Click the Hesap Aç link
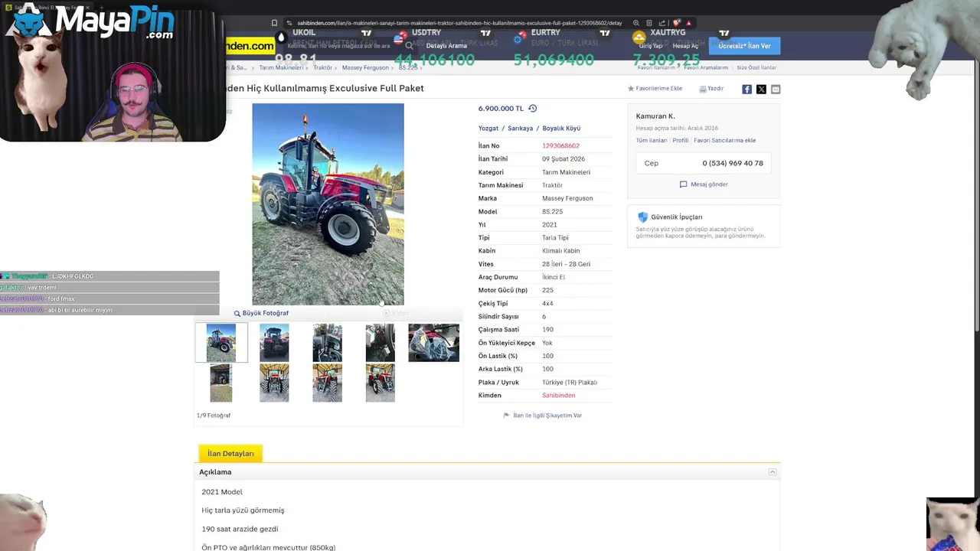 coord(685,46)
